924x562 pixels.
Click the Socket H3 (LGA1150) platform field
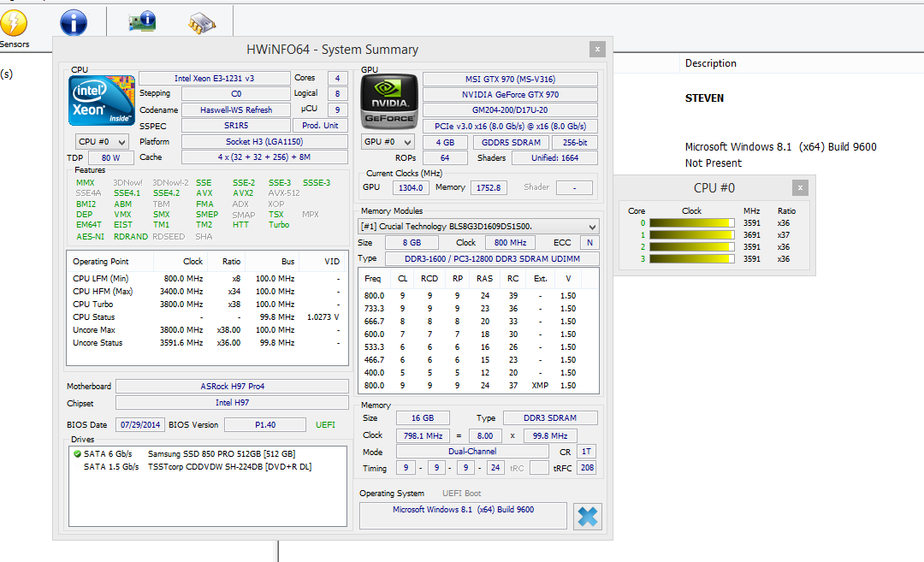point(264,142)
